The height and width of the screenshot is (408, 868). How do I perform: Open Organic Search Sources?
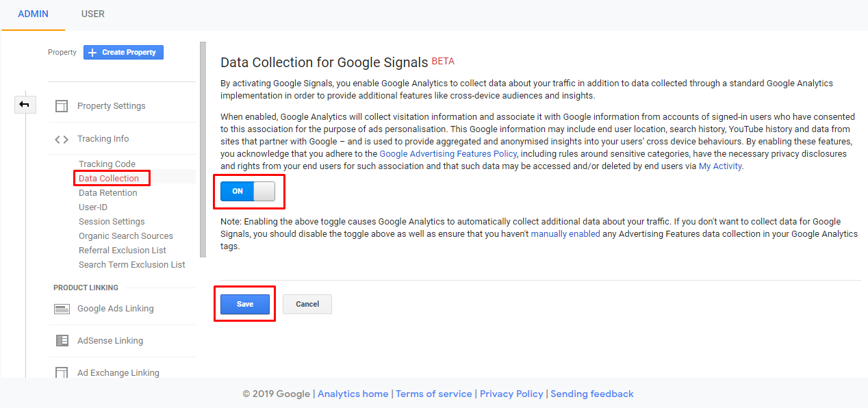(126, 236)
